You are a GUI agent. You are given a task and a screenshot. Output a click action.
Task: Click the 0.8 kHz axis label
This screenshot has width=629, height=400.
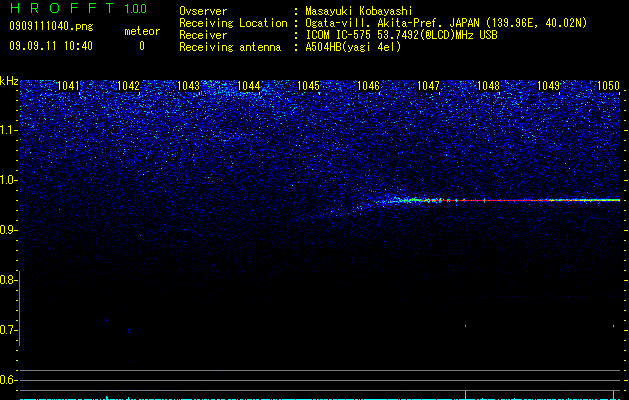pyautogui.click(x=8, y=280)
